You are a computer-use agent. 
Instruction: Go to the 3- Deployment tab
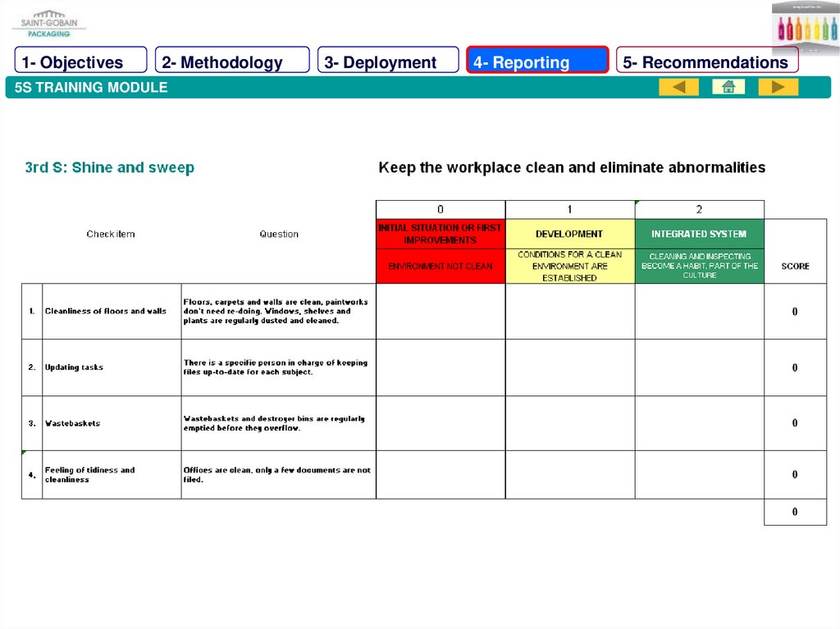[x=388, y=62]
